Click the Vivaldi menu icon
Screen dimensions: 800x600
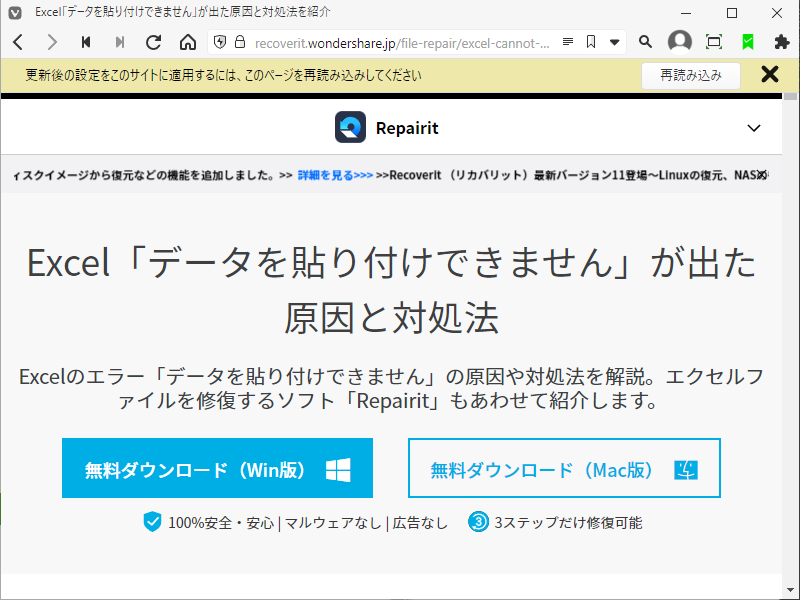click(x=15, y=13)
